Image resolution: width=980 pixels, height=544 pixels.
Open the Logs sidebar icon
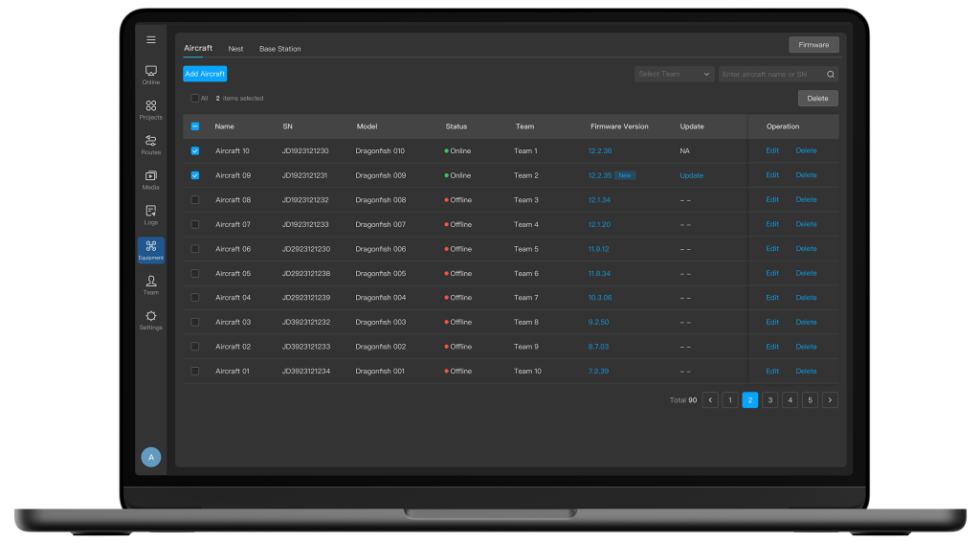[151, 214]
